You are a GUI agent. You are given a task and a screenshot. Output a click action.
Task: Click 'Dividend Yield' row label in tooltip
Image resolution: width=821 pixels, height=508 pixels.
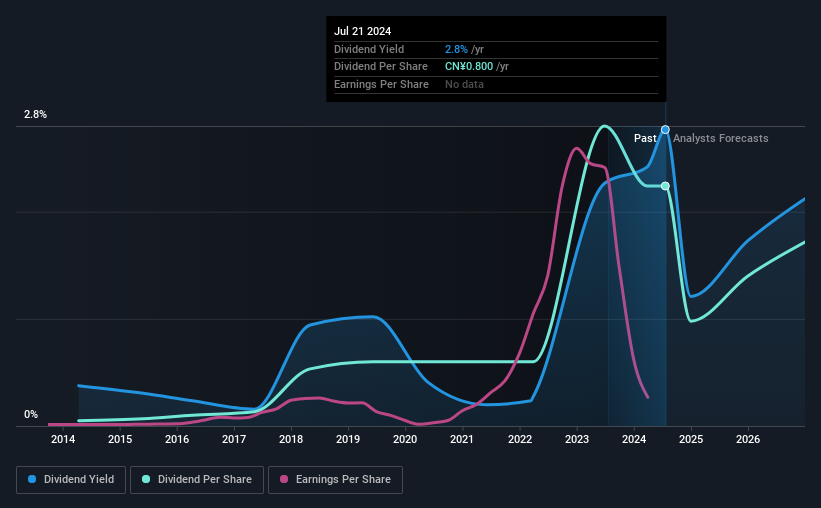click(x=369, y=49)
